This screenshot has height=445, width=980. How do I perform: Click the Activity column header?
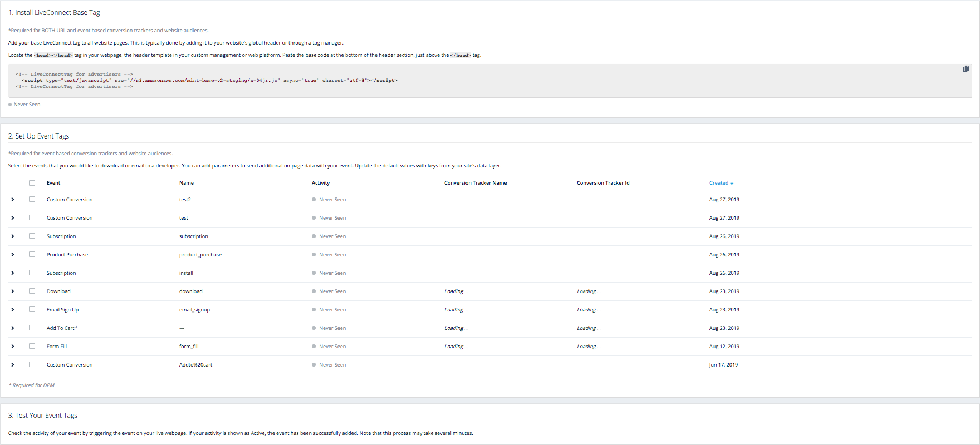point(321,183)
